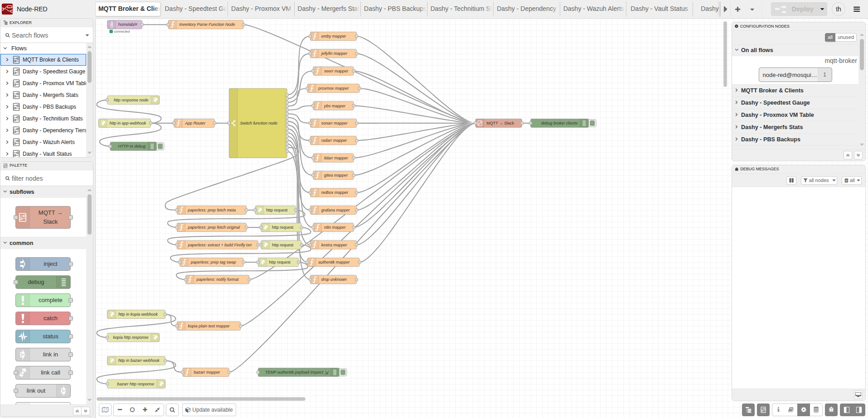Viewport: 868px width, 418px height.
Task: Show only unused configuration nodes
Action: click(845, 37)
